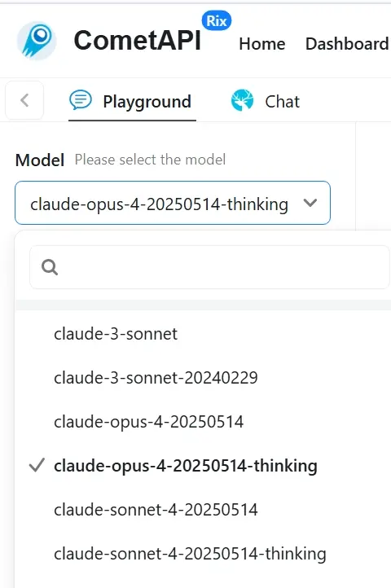The width and height of the screenshot is (391, 588).
Task: Collapse sidebar with left chevron button
Action: (x=24, y=100)
